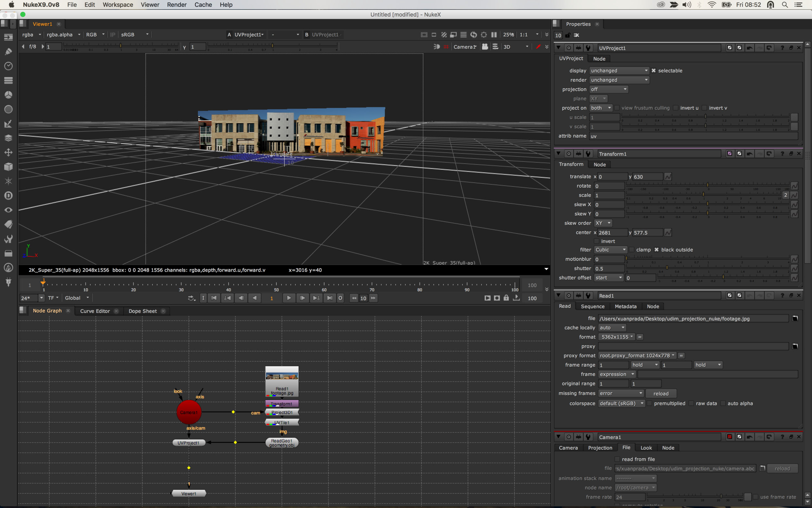
Task: Switch to the Curve Editor tab
Action: (95, 311)
